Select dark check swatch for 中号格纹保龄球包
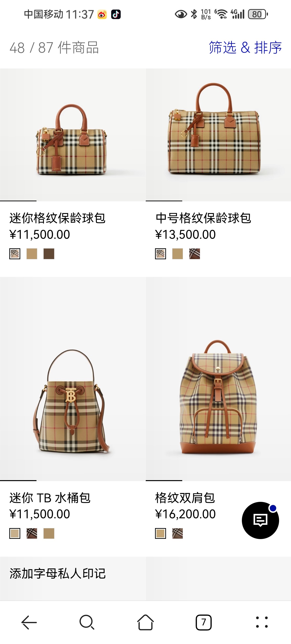291x644 pixels. tap(194, 254)
